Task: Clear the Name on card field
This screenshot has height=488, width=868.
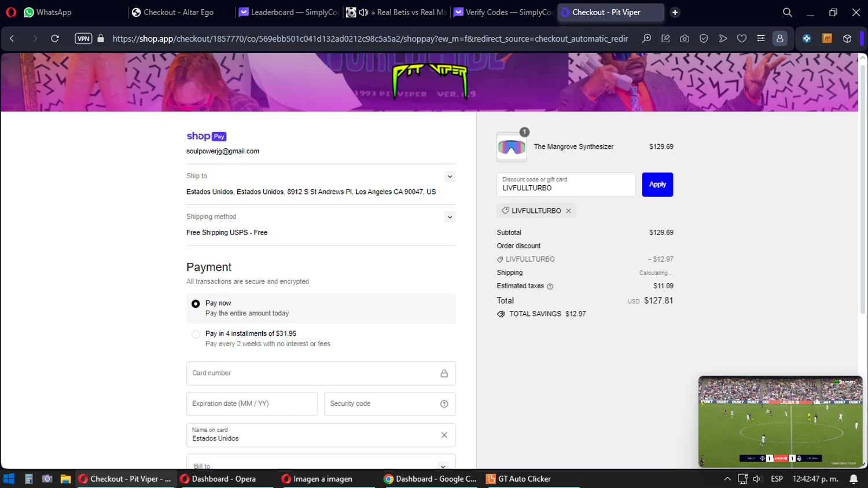Action: click(x=444, y=435)
